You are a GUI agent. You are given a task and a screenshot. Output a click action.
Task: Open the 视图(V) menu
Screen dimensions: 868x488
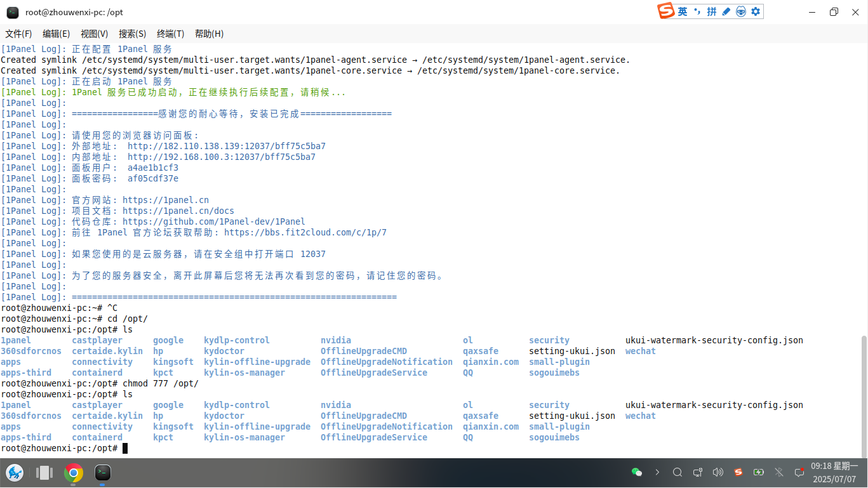[95, 34]
